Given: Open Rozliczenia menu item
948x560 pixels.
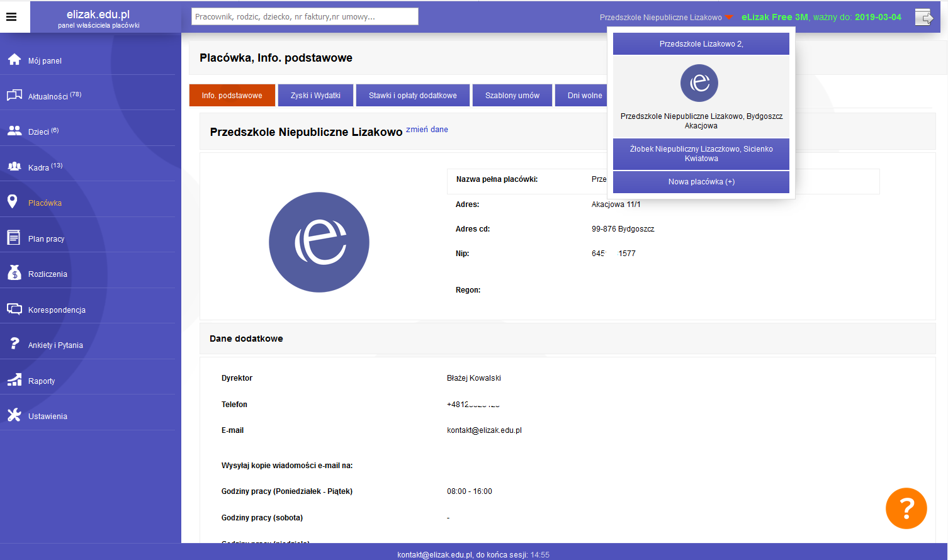Looking at the screenshot, I should click(x=48, y=274).
